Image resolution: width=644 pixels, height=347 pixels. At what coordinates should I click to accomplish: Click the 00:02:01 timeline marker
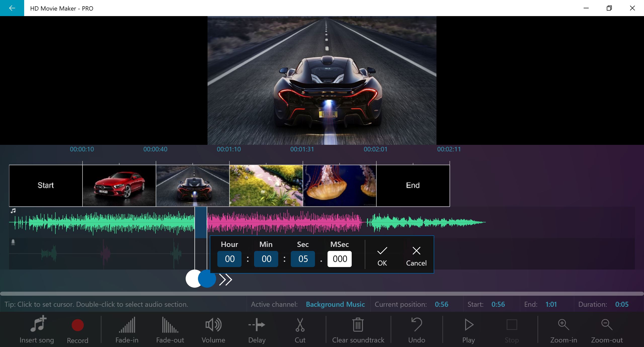point(376,149)
